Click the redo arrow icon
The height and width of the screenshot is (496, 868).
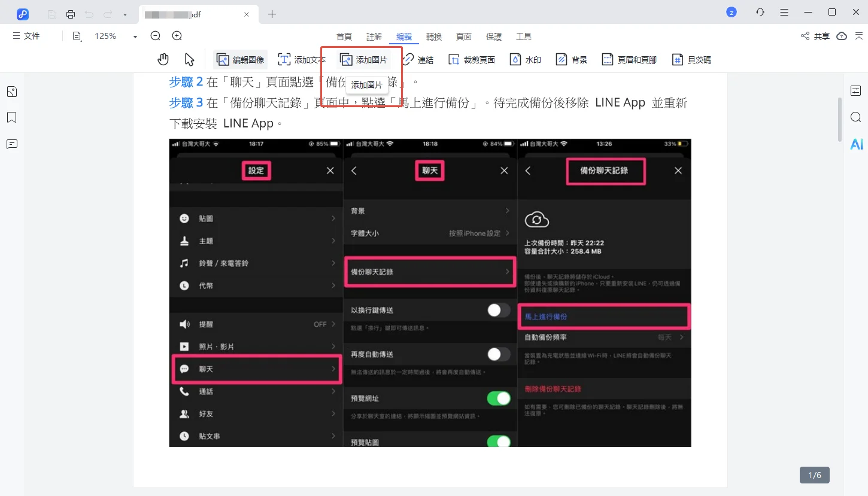(108, 14)
